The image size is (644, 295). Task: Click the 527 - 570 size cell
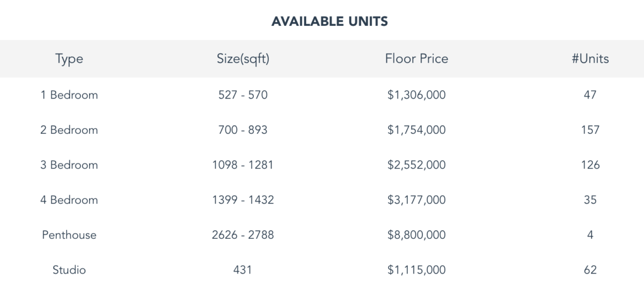coord(243,95)
